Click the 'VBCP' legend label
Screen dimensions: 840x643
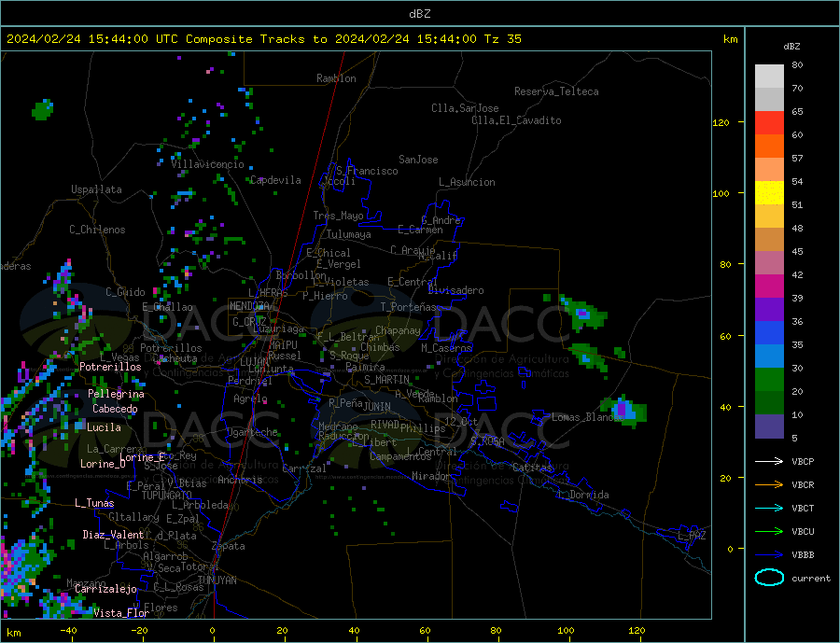(x=803, y=461)
